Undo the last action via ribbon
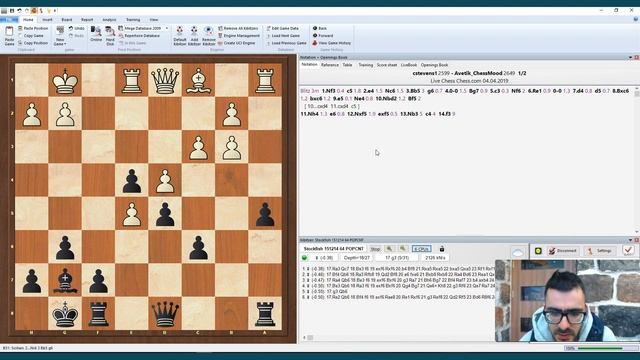Image resolution: width=640 pixels, height=360 pixels. [76, 28]
